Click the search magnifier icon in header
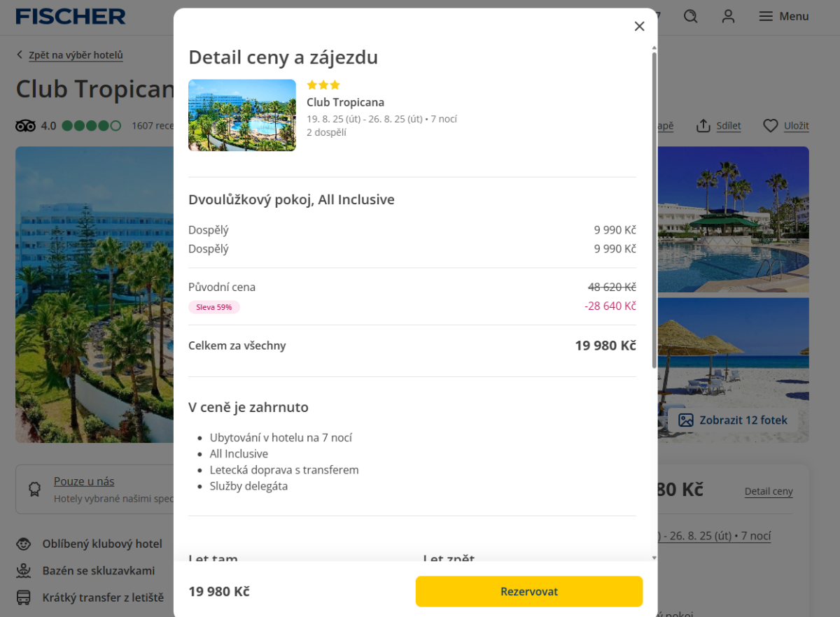This screenshot has width=840, height=617. pos(691,16)
